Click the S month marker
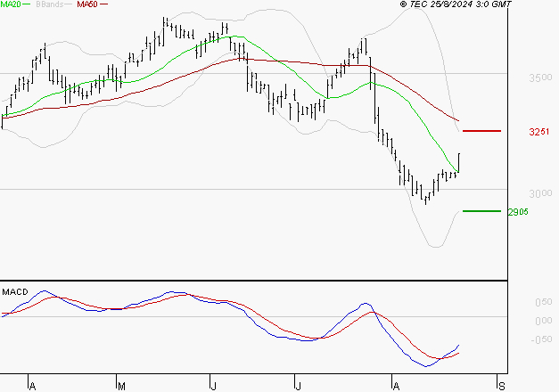559x392 pixels. [x=502, y=387]
